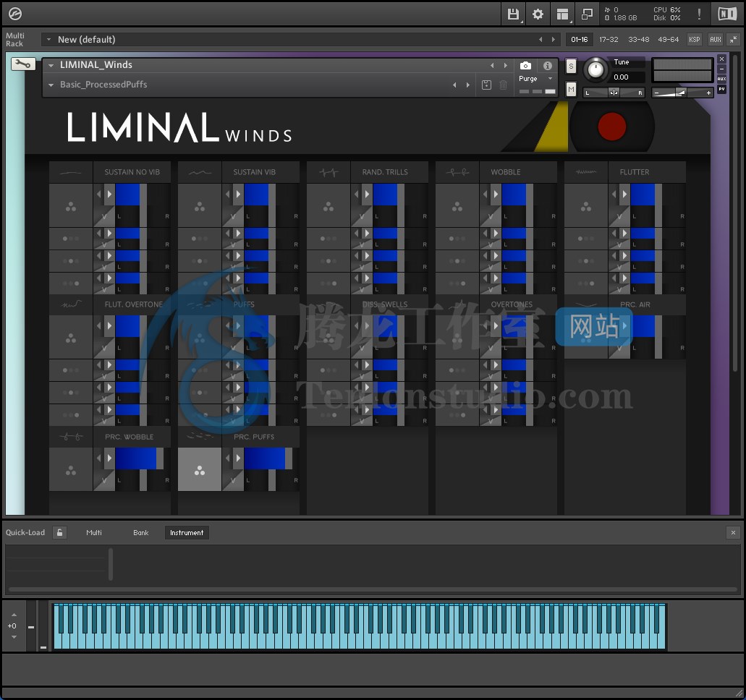Open Kontakt's global settings gear icon

pos(537,13)
